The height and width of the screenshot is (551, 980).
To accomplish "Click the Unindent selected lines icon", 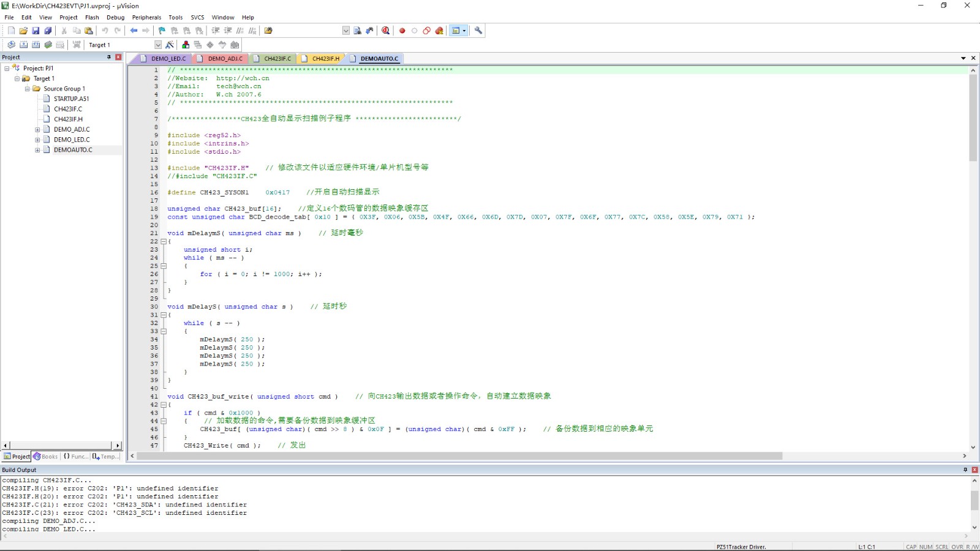I will [x=228, y=31].
